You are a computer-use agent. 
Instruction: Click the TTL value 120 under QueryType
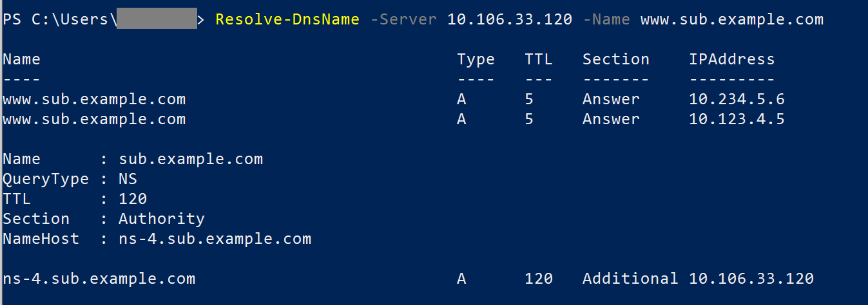pyautogui.click(x=133, y=199)
